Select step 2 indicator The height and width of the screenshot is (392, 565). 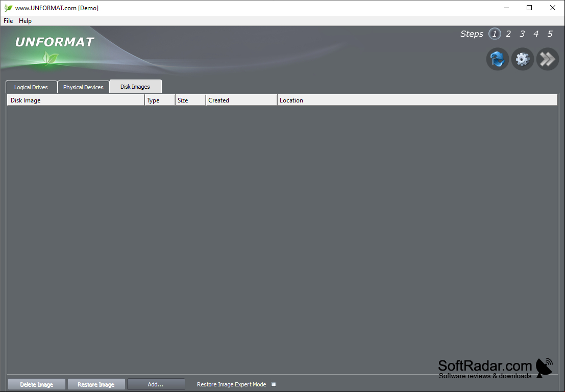coord(508,34)
